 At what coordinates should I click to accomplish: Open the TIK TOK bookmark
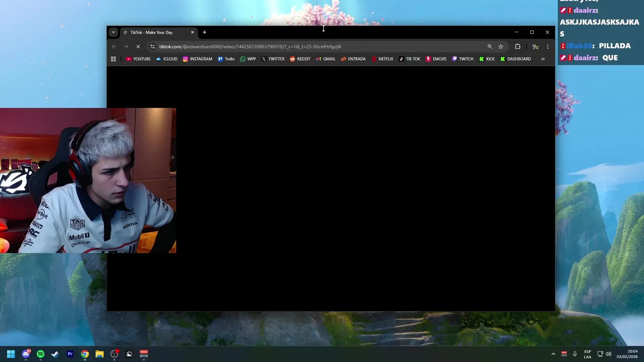[x=410, y=59]
